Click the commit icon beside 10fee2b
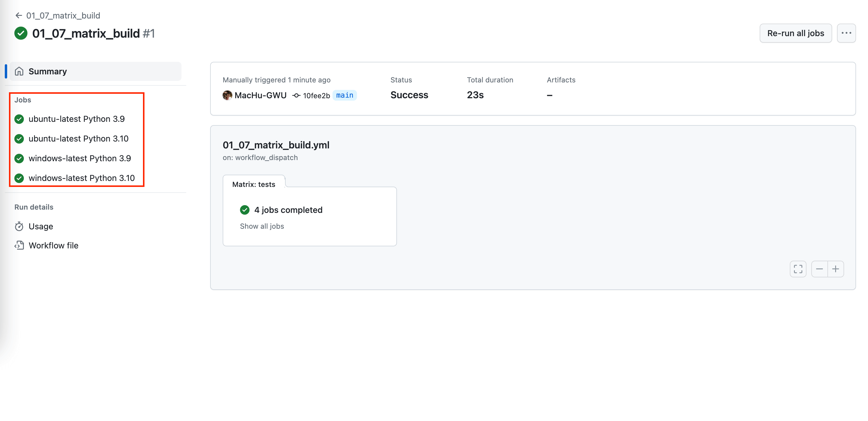 click(x=296, y=95)
